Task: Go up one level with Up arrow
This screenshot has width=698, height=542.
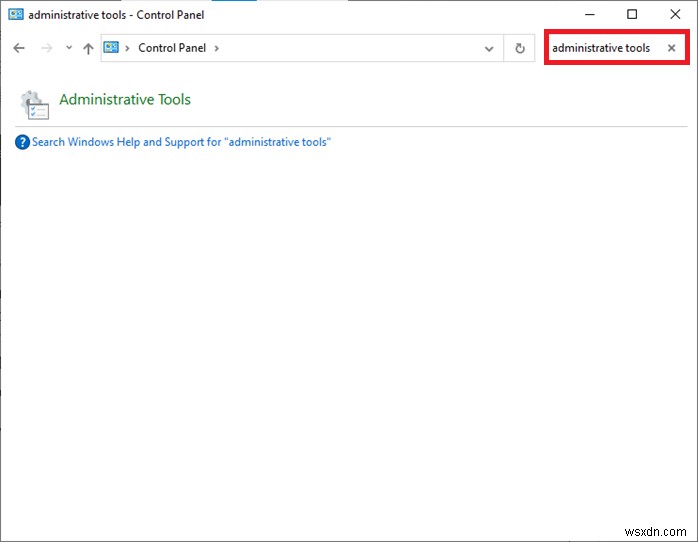Action: 88,48
